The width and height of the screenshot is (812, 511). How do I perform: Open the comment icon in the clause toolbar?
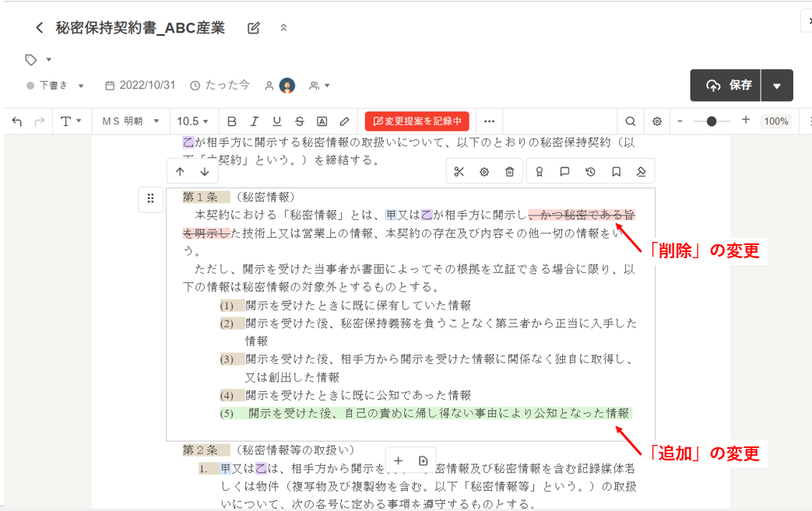pyautogui.click(x=564, y=172)
